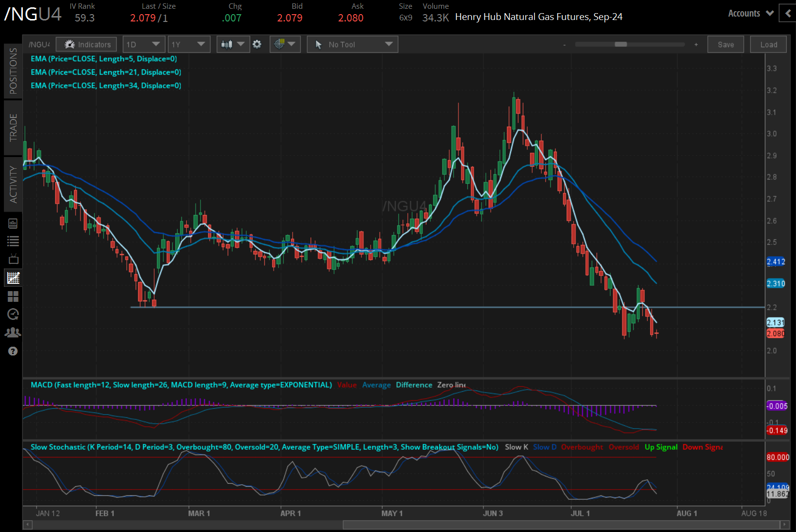Viewport: 796px width, 532px height.
Task: Toggle the MACD Average line visibility
Action: 376,385
